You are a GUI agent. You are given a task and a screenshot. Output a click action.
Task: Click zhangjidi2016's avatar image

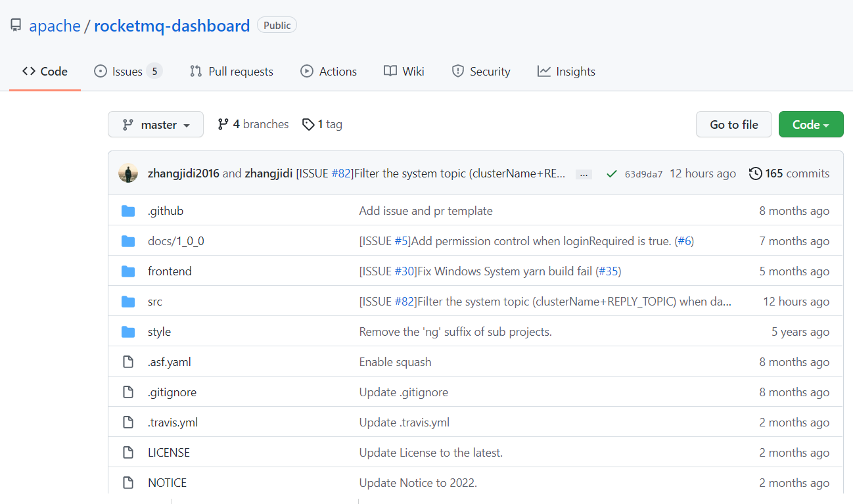128,173
